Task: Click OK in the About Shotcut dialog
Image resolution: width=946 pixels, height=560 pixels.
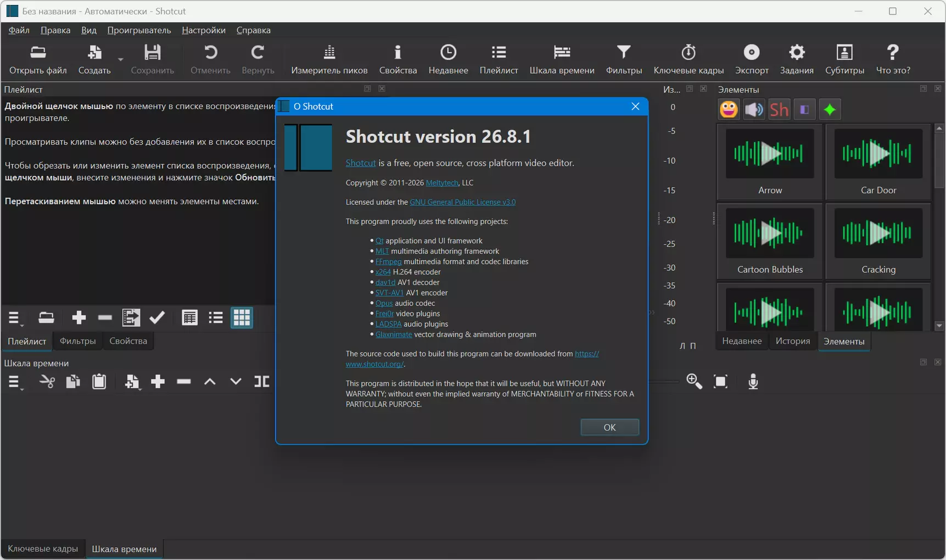Action: coord(609,427)
